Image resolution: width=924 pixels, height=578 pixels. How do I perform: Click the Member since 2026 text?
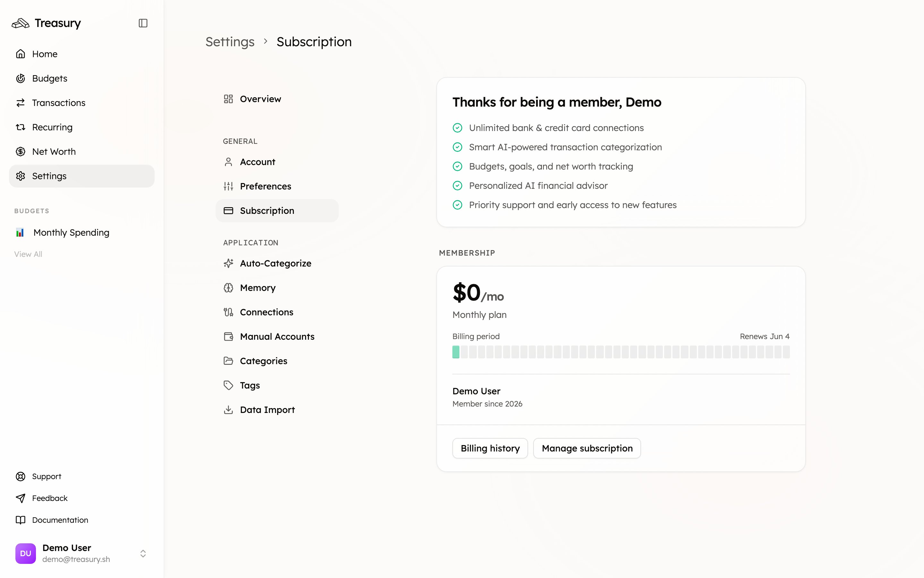click(x=487, y=404)
